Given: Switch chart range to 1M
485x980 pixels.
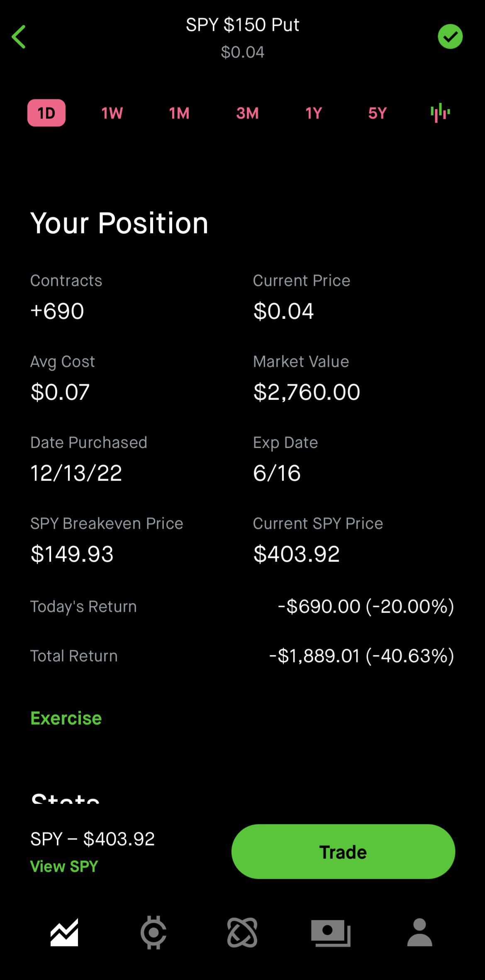Looking at the screenshot, I should [x=179, y=113].
